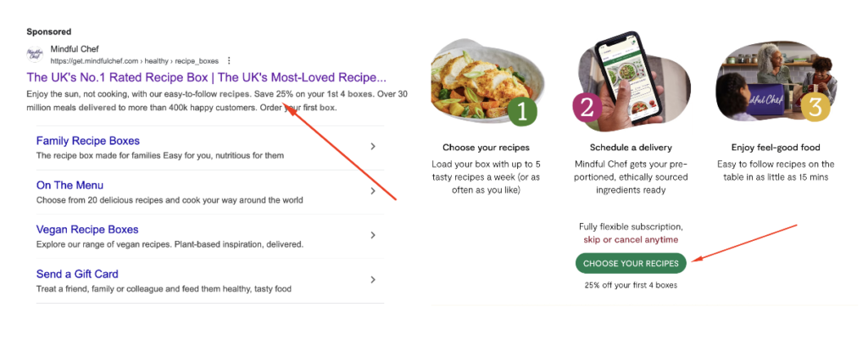This screenshot has height=352, width=868.
Task: Click the green number 1 badge
Action: pyautogui.click(x=522, y=110)
